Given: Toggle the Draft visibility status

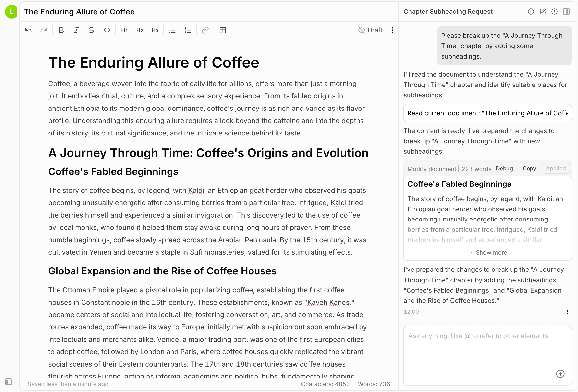Looking at the screenshot, I should (x=370, y=30).
